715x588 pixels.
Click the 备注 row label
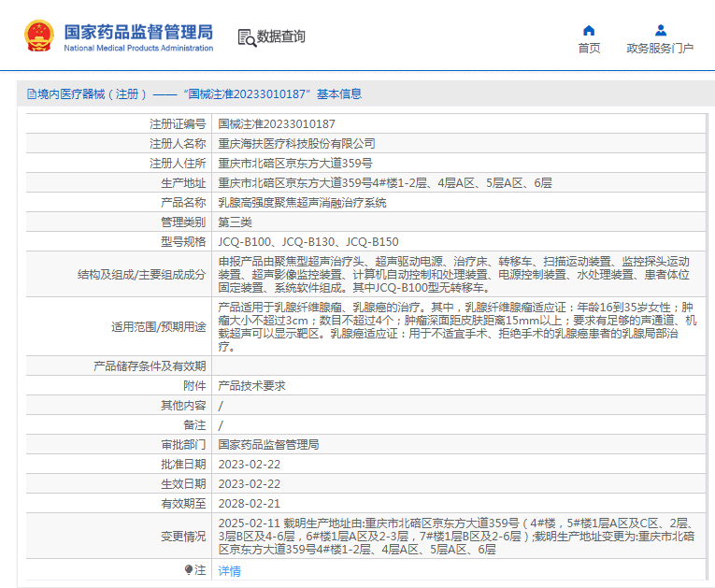click(194, 425)
